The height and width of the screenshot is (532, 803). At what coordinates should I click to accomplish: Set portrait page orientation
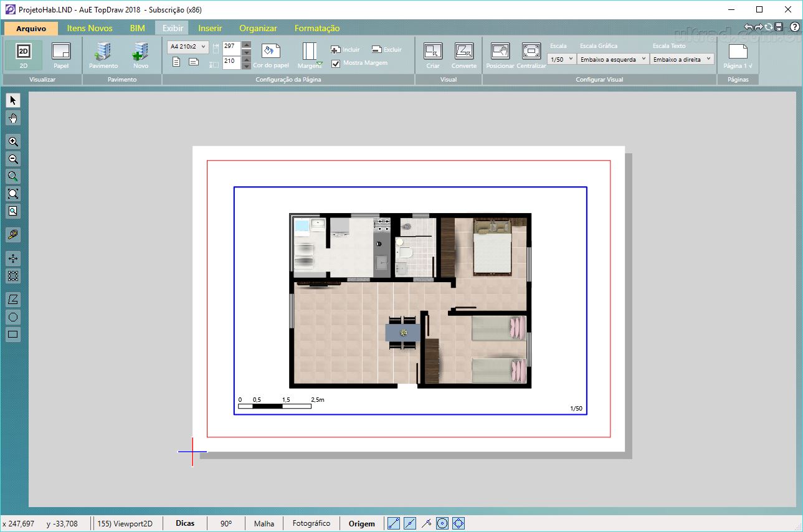(x=176, y=62)
